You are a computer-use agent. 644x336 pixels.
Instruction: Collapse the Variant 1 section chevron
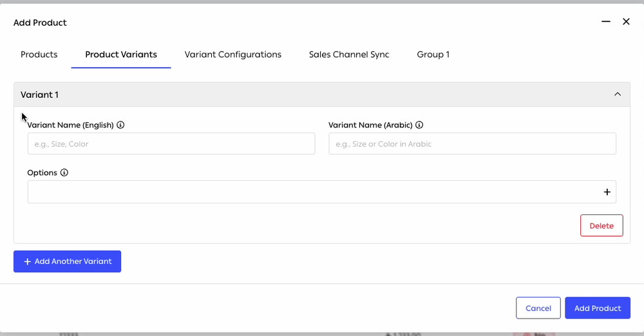pyautogui.click(x=618, y=94)
